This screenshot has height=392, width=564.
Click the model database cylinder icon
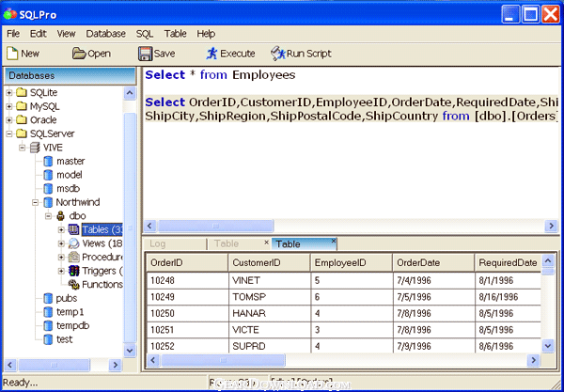point(48,175)
